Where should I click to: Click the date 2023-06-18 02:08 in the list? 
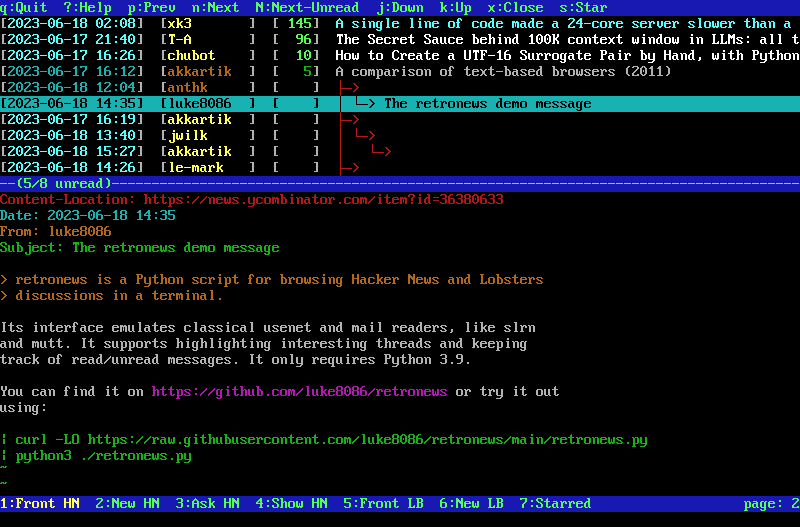tap(72, 23)
